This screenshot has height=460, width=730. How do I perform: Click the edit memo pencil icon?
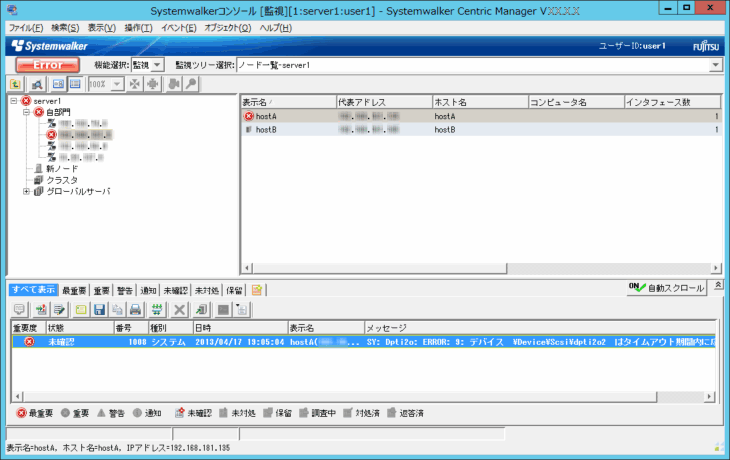(59, 310)
